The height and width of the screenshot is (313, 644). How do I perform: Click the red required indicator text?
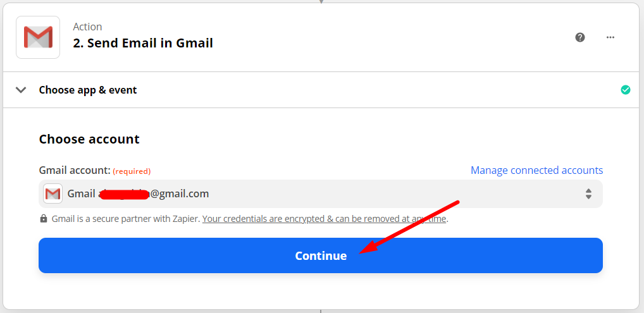132,171
